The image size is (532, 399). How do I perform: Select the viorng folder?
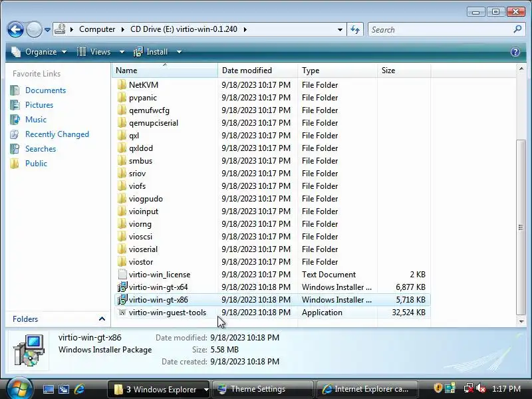[140, 224]
